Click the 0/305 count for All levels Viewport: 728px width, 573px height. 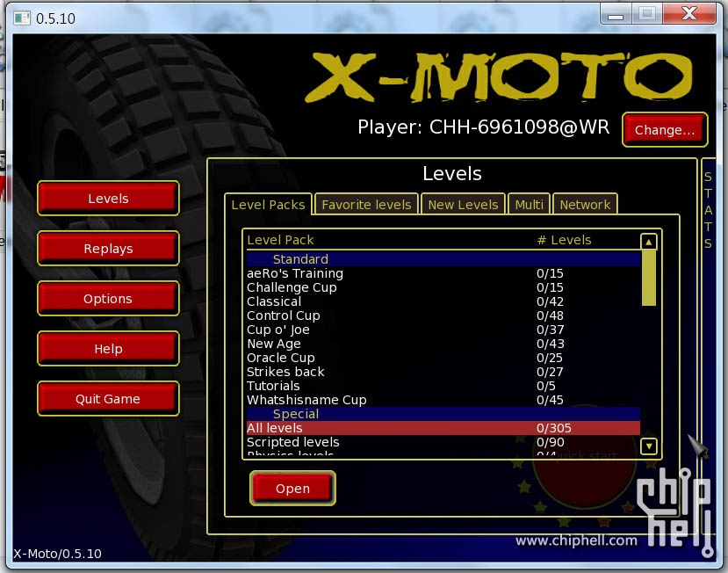pos(554,428)
